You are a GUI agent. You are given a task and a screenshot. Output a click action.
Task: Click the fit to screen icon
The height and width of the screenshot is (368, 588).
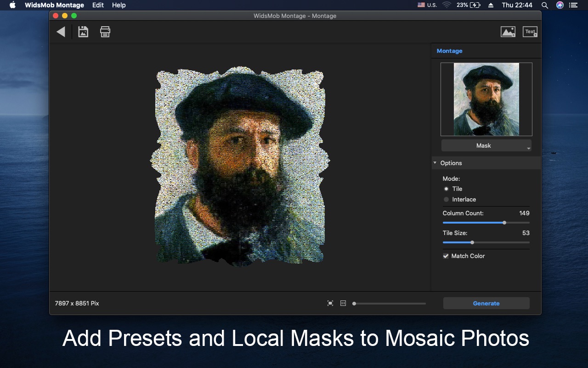point(330,303)
